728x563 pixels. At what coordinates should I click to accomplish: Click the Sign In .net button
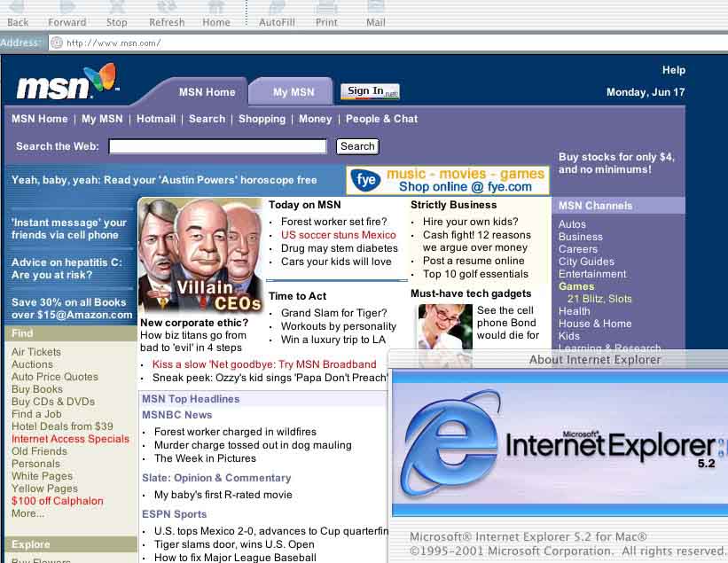[370, 91]
